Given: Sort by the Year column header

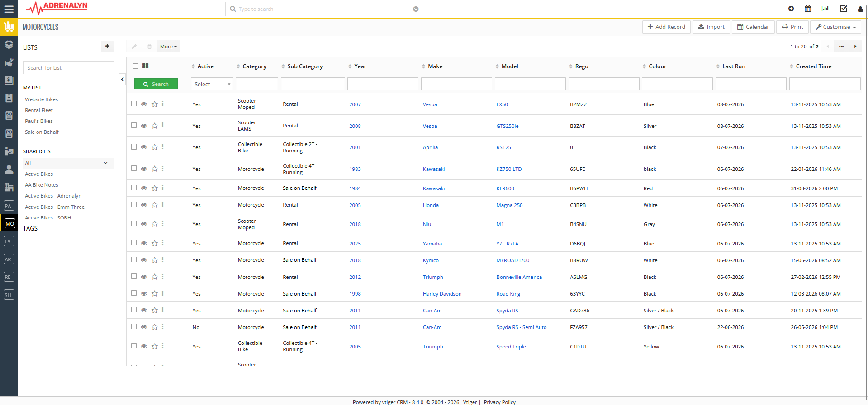Looking at the screenshot, I should 360,66.
